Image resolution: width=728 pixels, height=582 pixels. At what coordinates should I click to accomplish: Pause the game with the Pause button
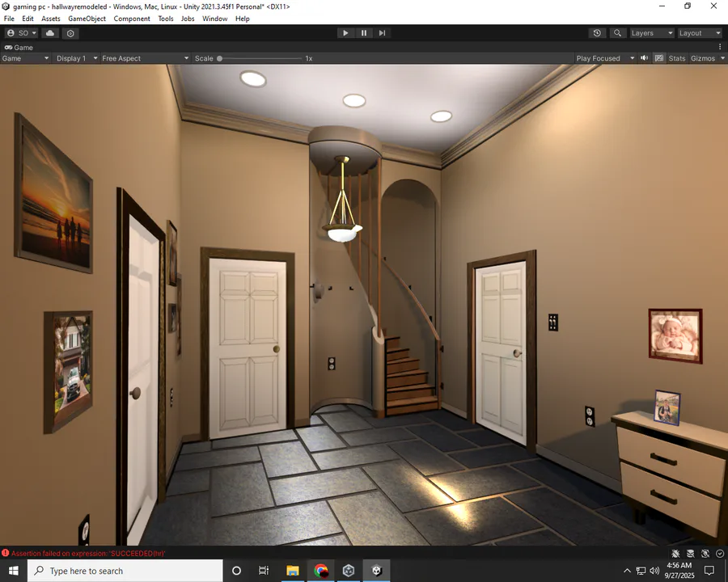coord(364,33)
